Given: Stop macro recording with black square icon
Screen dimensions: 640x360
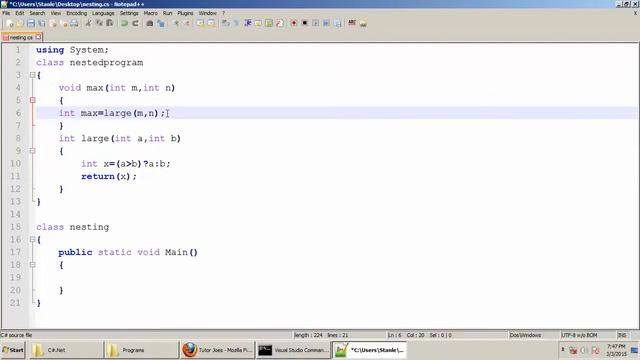Looking at the screenshot, I should (304, 23).
